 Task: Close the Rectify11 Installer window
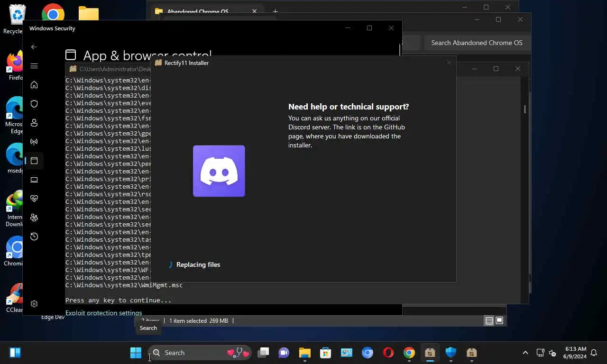(449, 63)
